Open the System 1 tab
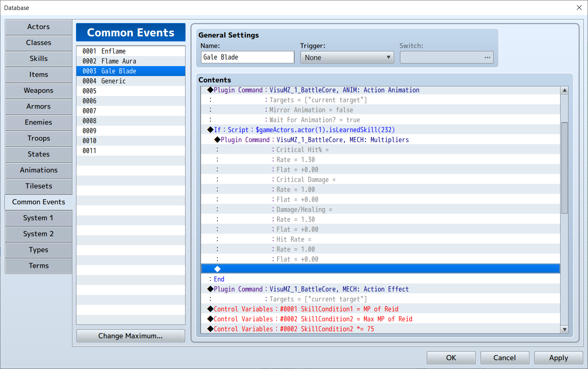 39,218
